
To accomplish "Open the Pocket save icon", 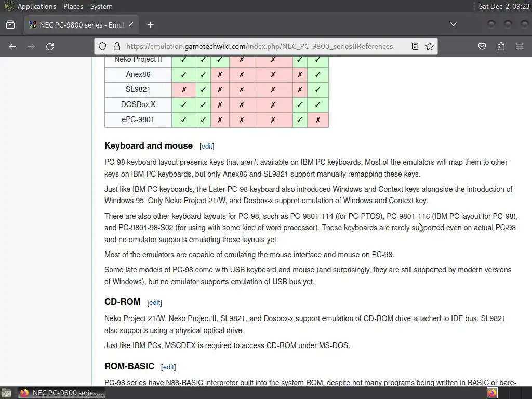I will point(482,46).
